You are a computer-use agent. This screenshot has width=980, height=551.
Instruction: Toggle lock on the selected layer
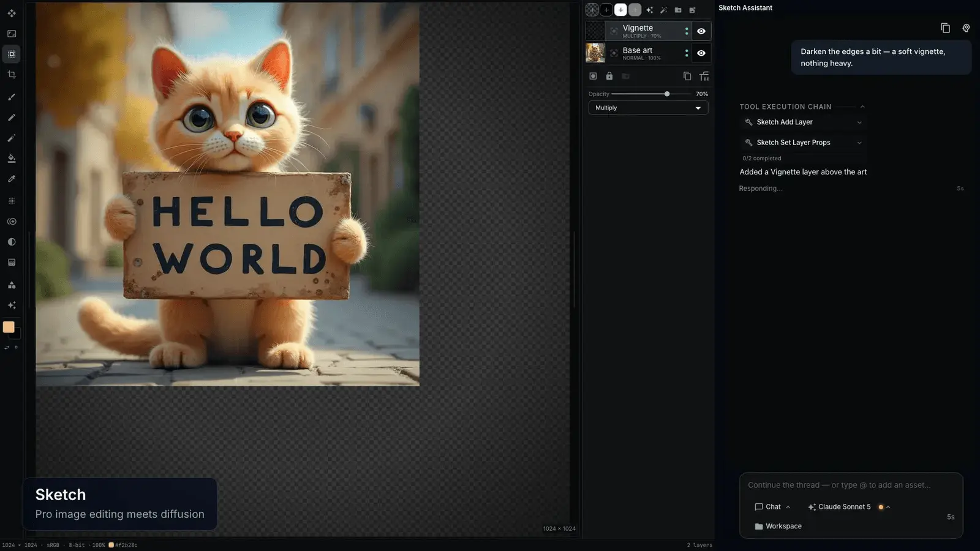609,76
